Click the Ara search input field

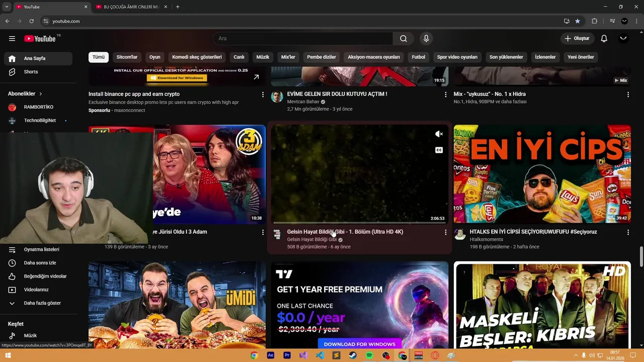click(303, 39)
